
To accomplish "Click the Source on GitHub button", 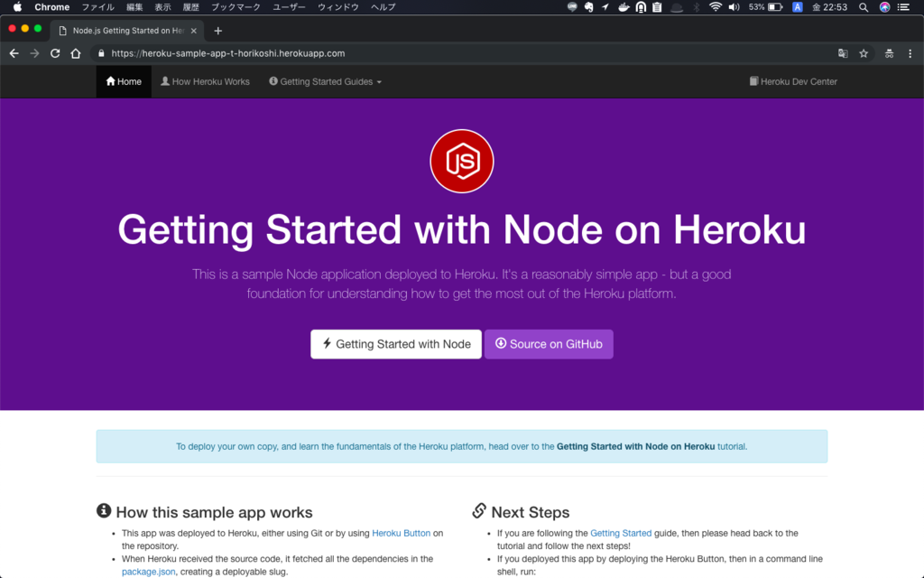I will tap(549, 344).
